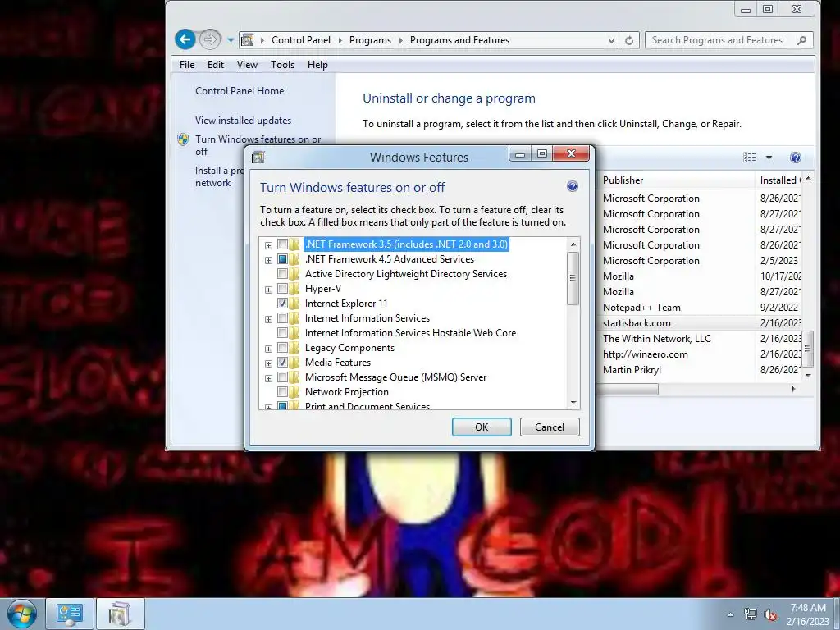The width and height of the screenshot is (840, 630).
Task: Expand Legacy Components node
Action: pyautogui.click(x=268, y=349)
